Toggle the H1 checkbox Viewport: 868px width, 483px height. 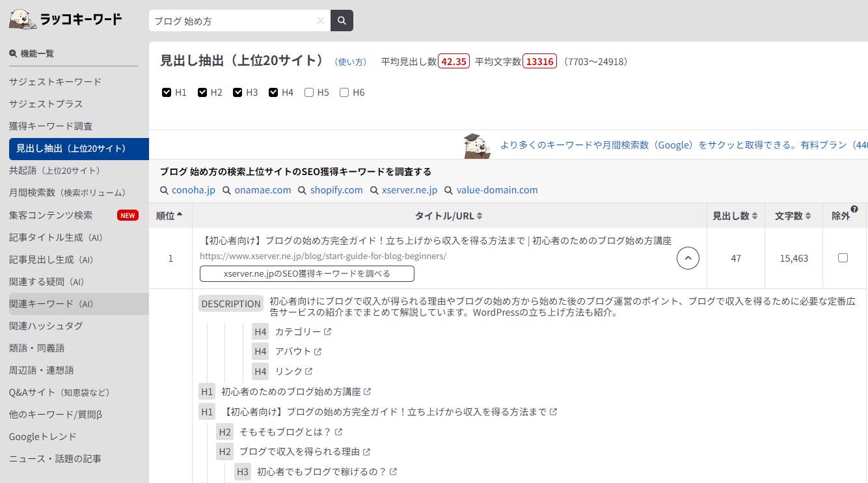click(167, 92)
